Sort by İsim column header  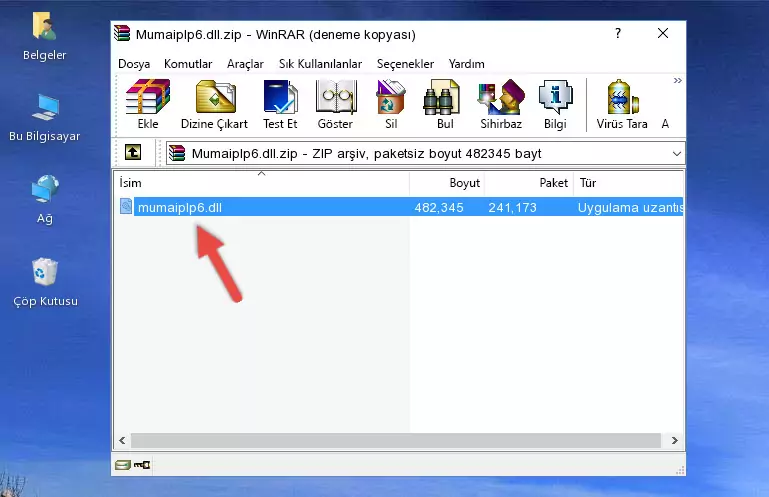coord(262,183)
